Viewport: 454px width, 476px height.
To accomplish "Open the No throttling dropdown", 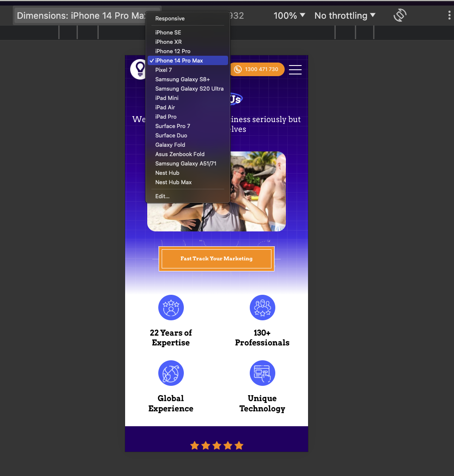I will coord(345,16).
